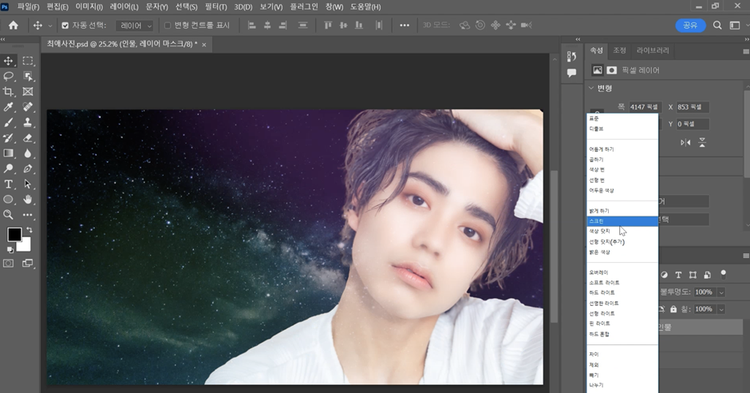The width and height of the screenshot is (750, 393).
Task: Reset default foreground and background colors
Action: pos(10,250)
